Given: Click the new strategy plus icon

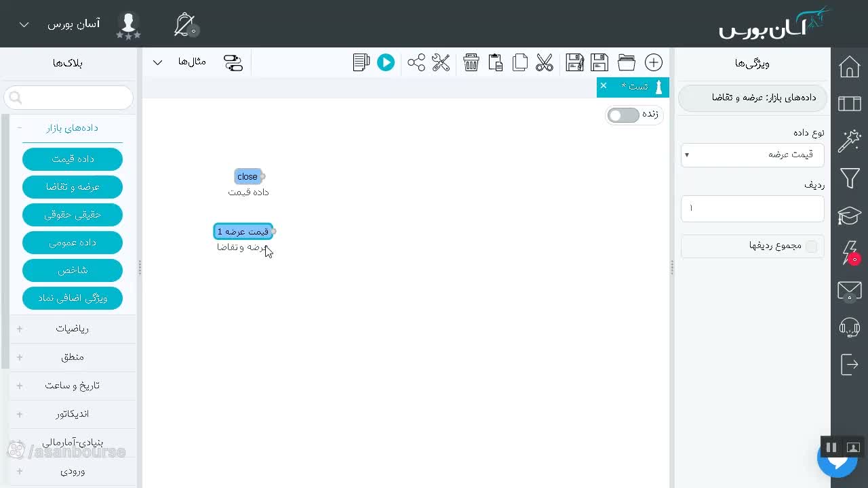Looking at the screenshot, I should point(653,62).
